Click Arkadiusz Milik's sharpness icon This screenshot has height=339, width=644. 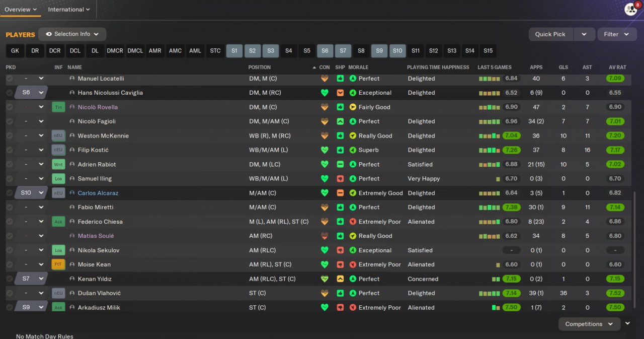(341, 307)
